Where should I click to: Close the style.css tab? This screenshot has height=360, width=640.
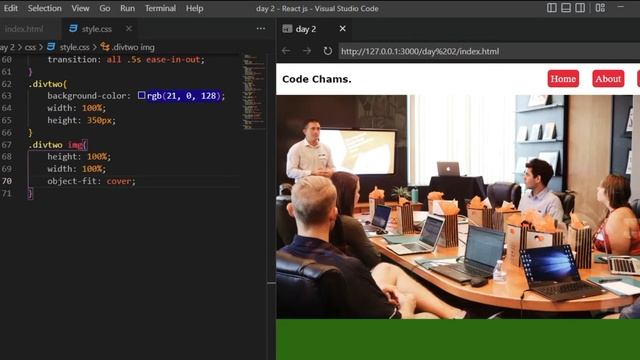pyautogui.click(x=129, y=29)
